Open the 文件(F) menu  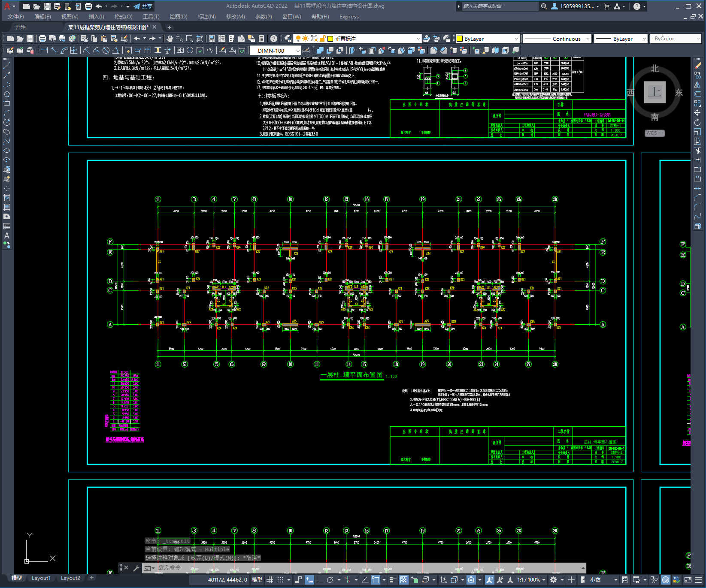tap(16, 17)
